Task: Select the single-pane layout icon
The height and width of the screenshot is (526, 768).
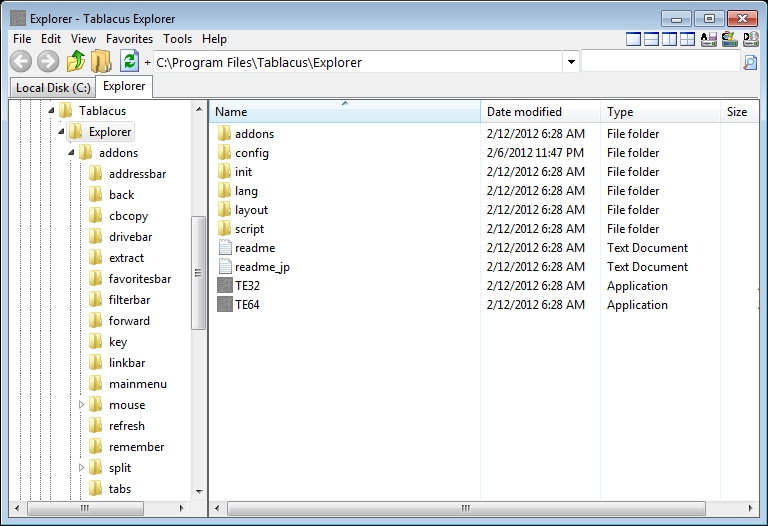Action: [x=633, y=39]
